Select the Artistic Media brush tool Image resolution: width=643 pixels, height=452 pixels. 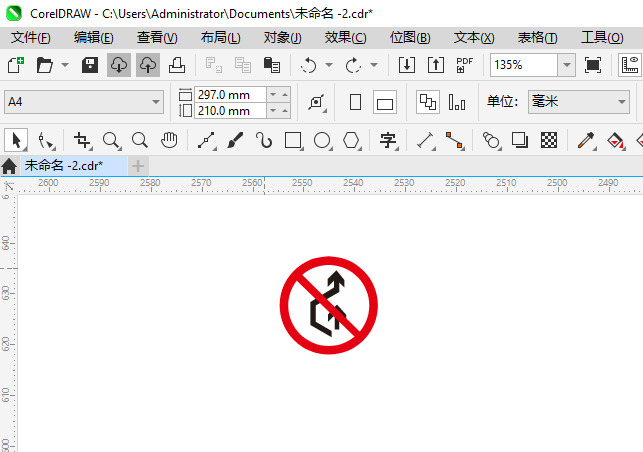click(x=235, y=141)
